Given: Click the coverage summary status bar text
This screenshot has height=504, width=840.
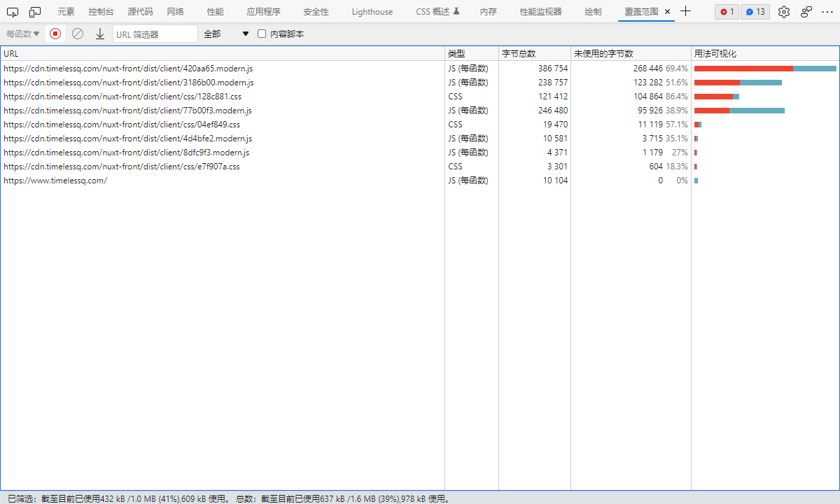Looking at the screenshot, I should [x=228, y=498].
